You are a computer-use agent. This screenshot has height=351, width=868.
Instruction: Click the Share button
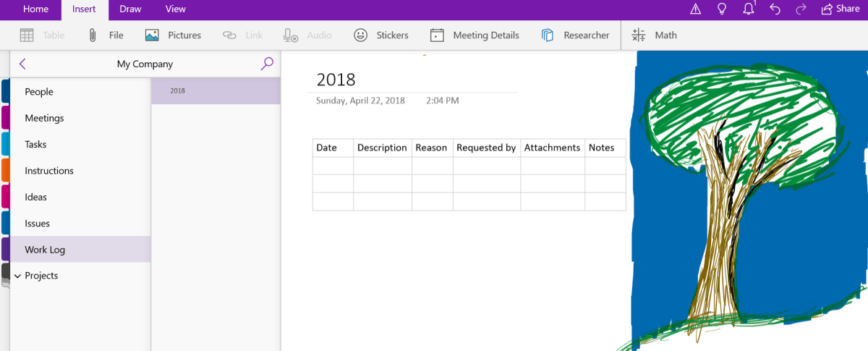840,9
